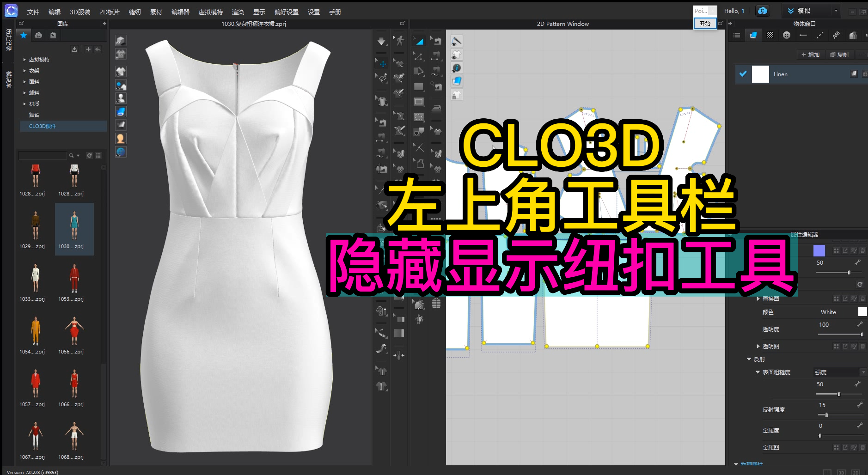This screenshot has height=475, width=868.
Task: Open the CLO cloud connect icon
Action: [763, 11]
